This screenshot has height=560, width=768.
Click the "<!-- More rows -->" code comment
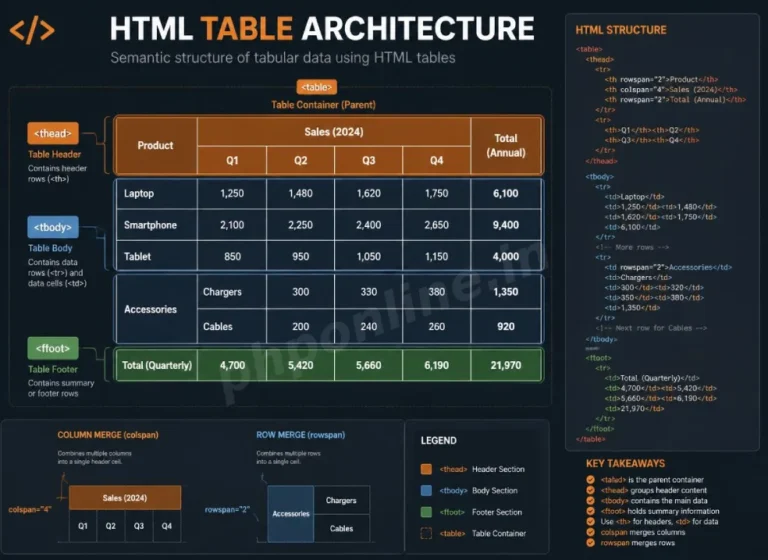coord(632,247)
